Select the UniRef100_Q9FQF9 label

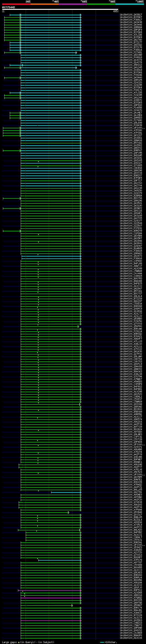click(x=131, y=30)
